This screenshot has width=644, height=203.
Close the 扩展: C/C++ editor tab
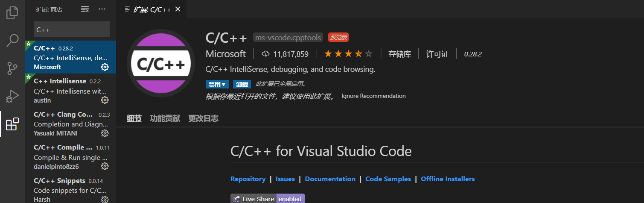(x=178, y=9)
